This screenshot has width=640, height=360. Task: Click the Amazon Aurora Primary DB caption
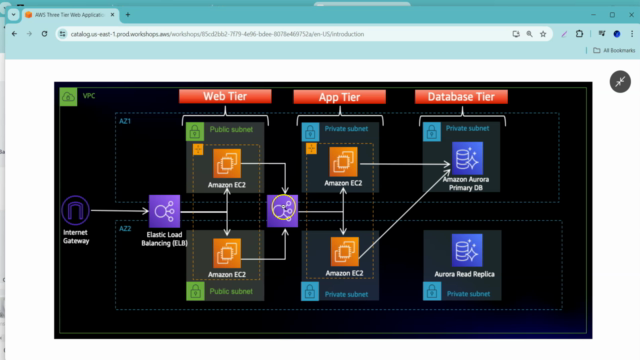(x=466, y=184)
